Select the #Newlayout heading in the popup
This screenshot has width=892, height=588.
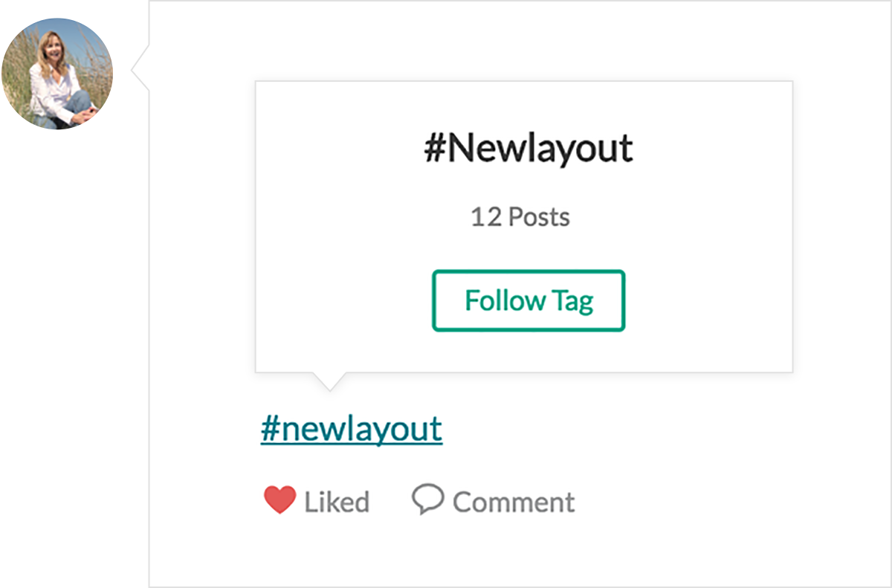coord(528,149)
